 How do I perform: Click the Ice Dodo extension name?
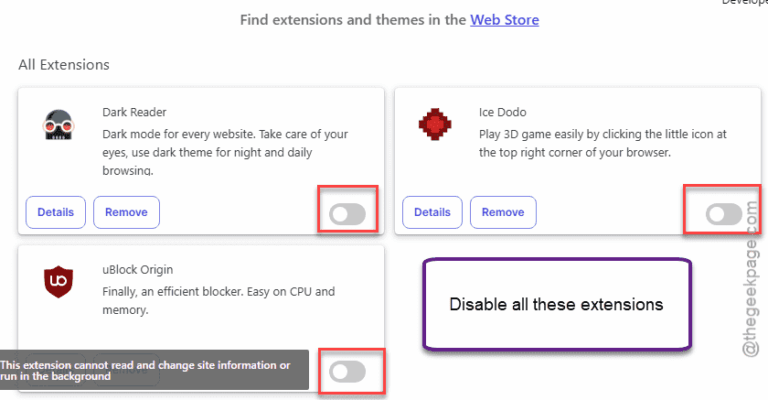pyautogui.click(x=503, y=112)
